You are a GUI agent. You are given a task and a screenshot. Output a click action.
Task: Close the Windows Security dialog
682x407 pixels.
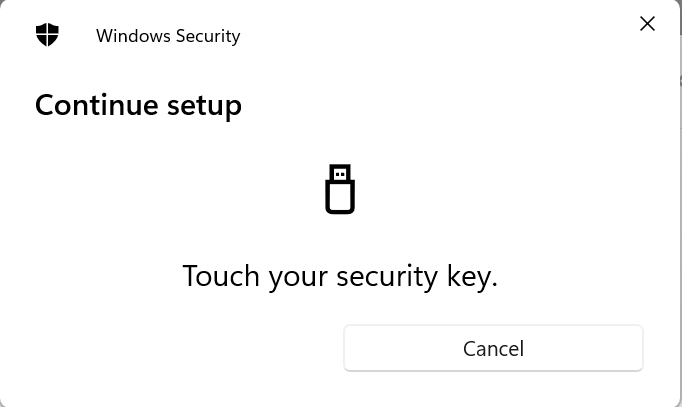pyautogui.click(x=647, y=24)
